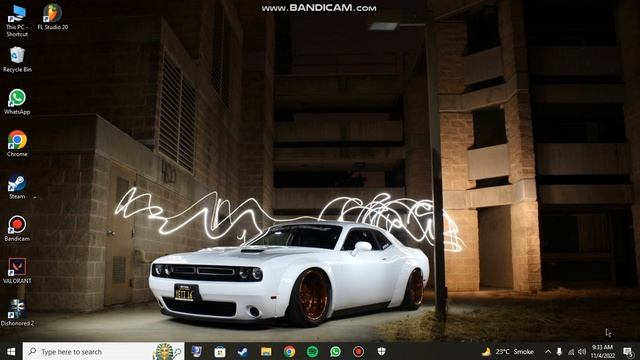Open the computer monitor app in taskbar
Screen dimensions: 640x360
[196, 351]
